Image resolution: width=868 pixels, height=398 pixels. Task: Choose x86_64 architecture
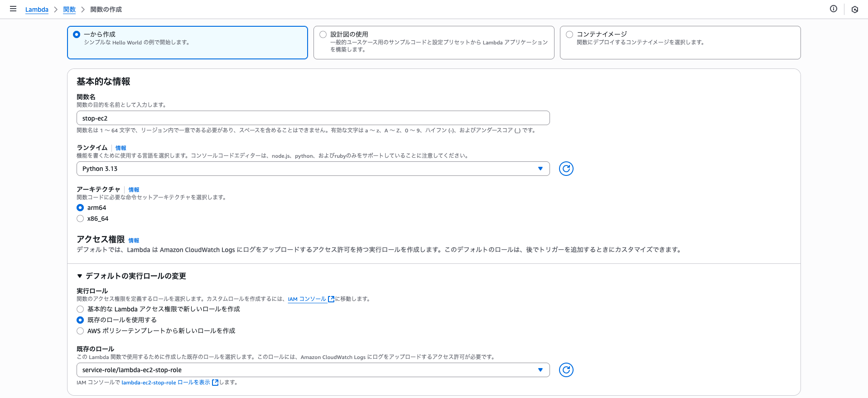(x=80, y=218)
